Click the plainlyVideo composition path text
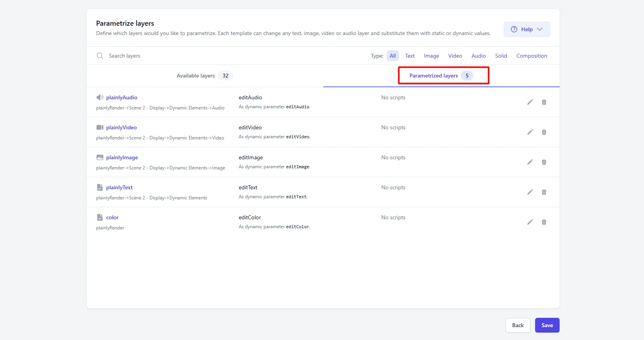 pos(160,138)
